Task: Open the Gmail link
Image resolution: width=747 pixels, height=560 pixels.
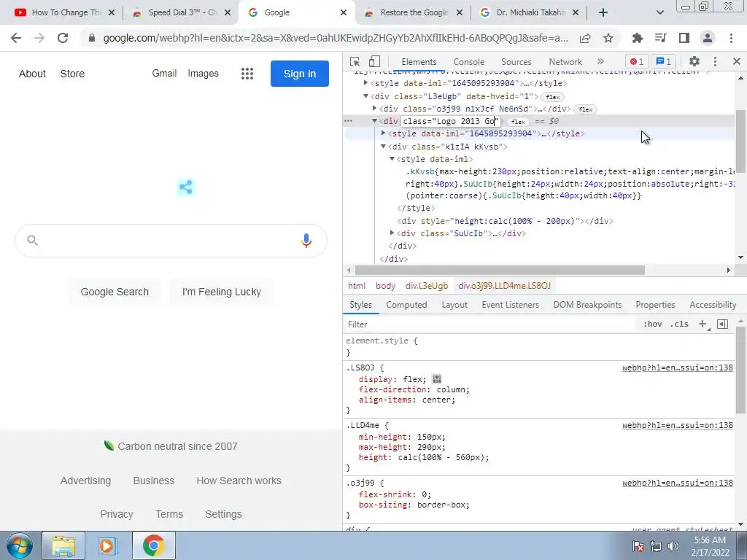Action: [x=164, y=74]
